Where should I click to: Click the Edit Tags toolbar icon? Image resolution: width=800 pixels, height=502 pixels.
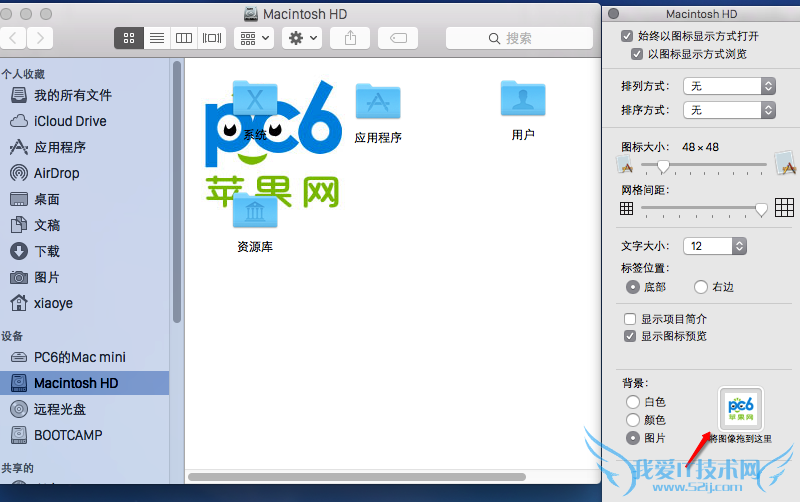tap(398, 38)
